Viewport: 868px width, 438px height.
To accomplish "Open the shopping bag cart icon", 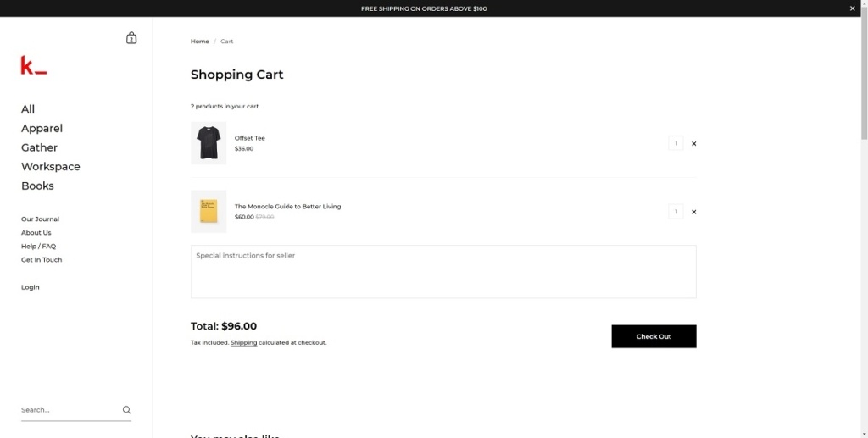I will click(131, 38).
